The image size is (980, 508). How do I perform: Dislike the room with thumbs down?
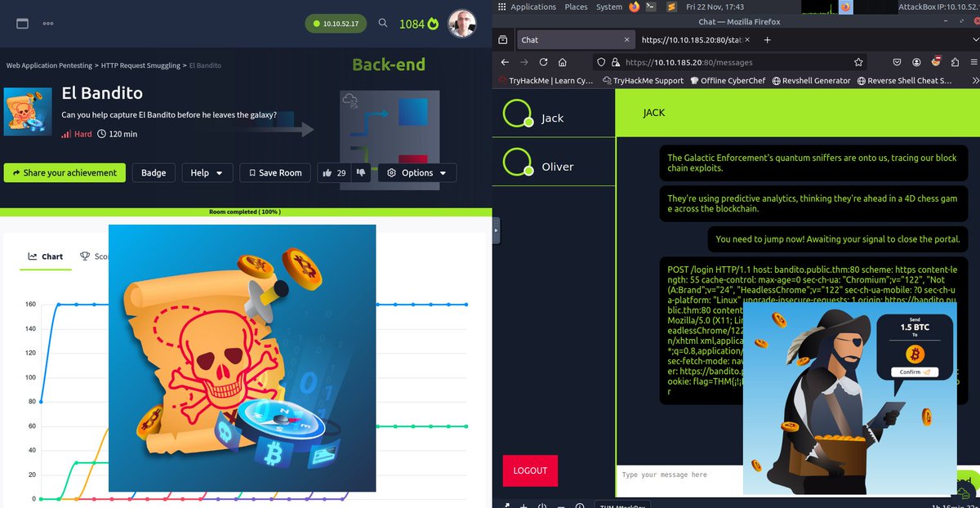(363, 172)
